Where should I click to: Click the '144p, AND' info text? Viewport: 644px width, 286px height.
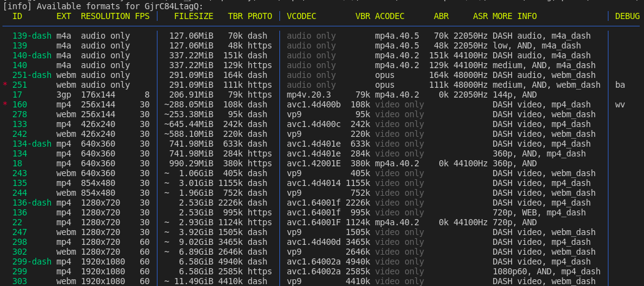[515, 95]
